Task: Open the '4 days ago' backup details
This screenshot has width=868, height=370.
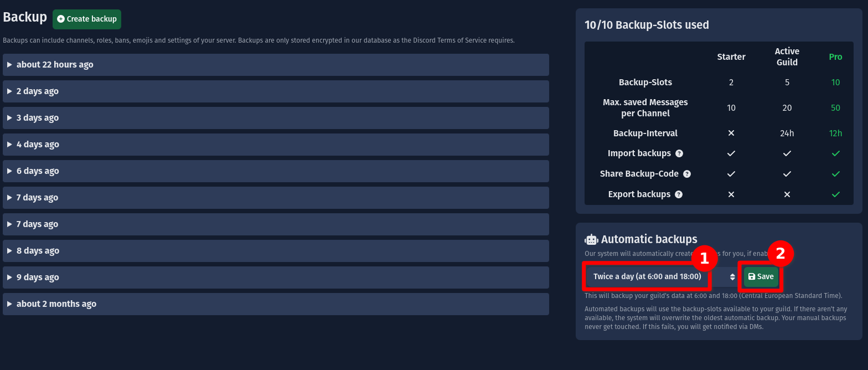Action: tap(37, 145)
